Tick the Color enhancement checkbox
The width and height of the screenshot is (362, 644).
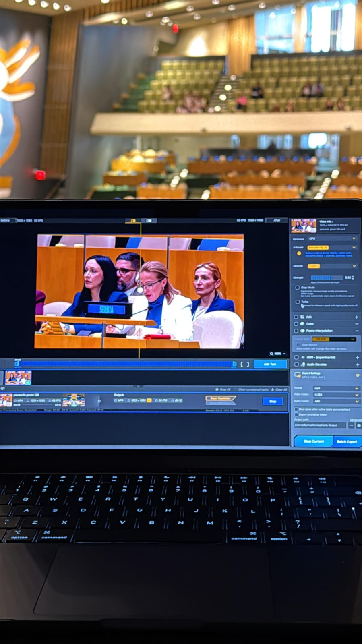click(296, 324)
